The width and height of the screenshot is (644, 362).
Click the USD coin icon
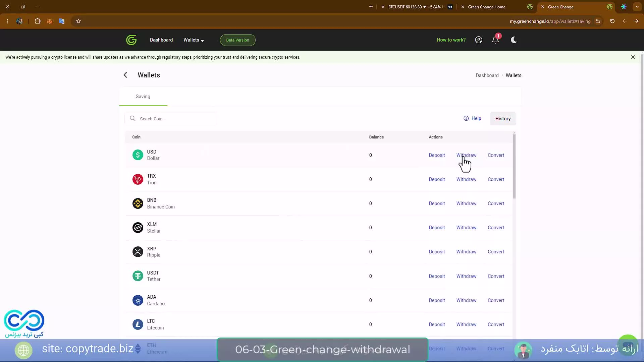[x=138, y=155]
